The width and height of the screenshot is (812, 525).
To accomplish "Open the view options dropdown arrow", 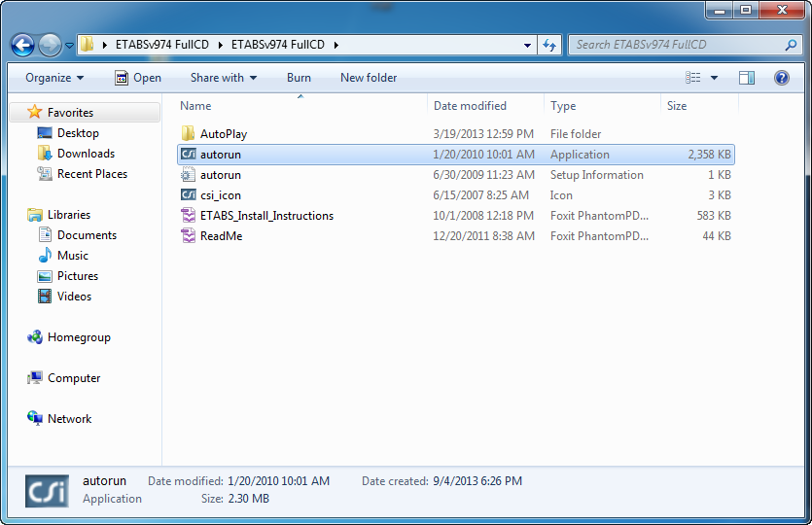I will 714,78.
